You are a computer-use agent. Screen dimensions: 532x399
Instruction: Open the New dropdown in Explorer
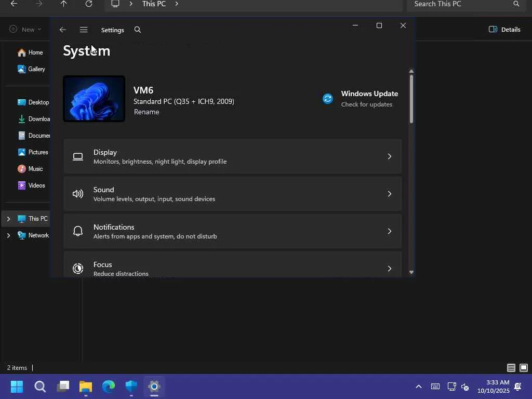click(x=25, y=30)
